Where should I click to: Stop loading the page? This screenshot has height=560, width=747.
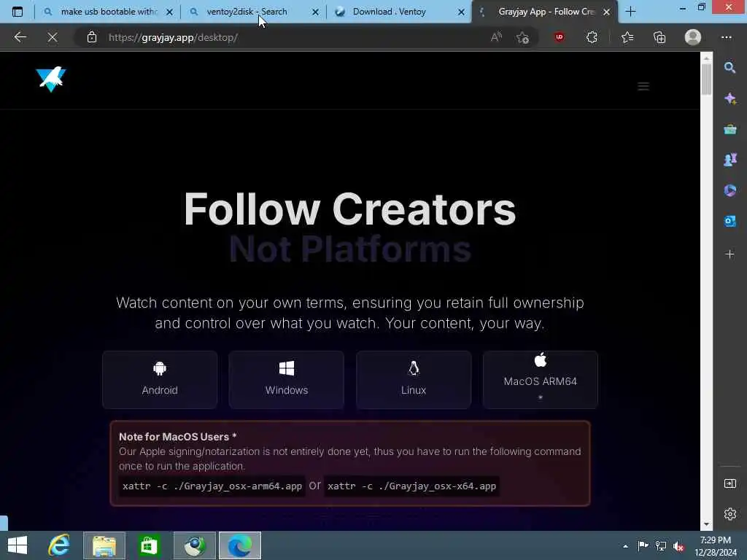tap(53, 37)
